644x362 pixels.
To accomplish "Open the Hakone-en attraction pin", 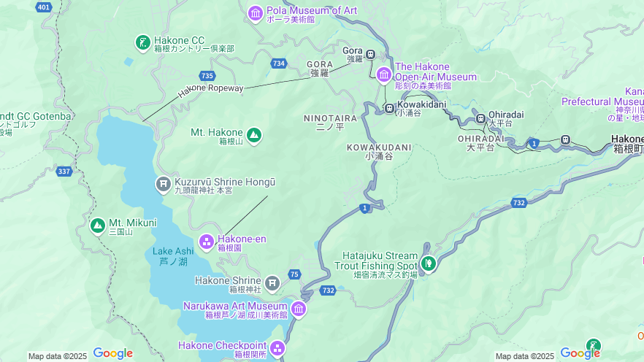I will (207, 242).
